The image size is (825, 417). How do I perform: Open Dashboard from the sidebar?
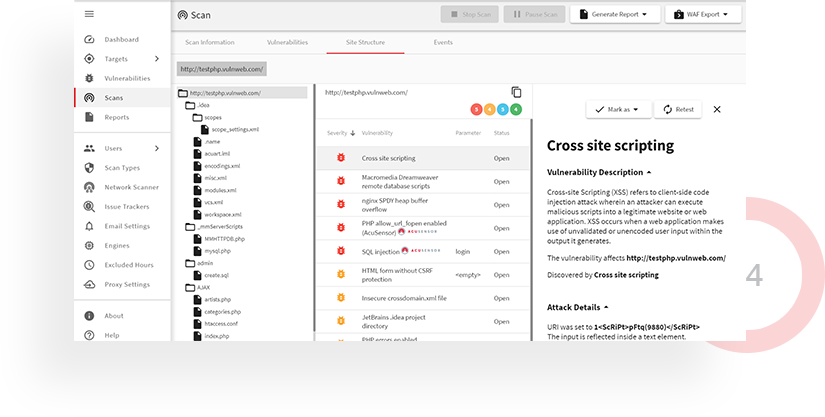(122, 39)
